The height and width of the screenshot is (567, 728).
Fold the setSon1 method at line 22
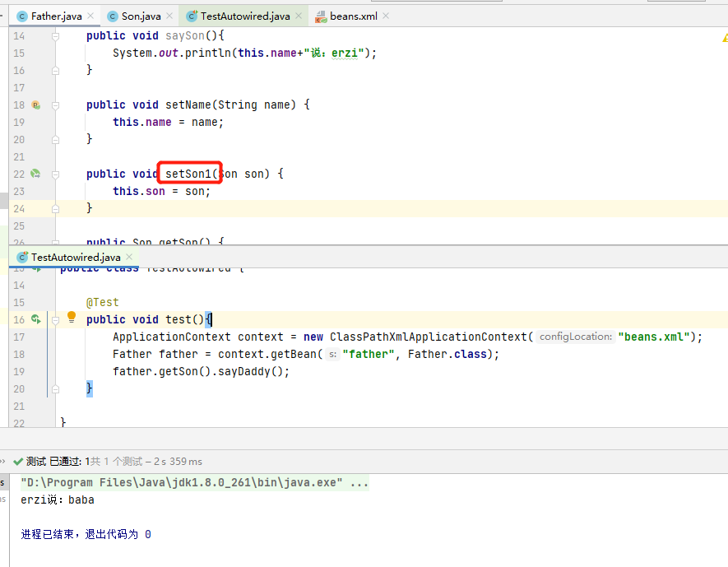pyautogui.click(x=56, y=174)
